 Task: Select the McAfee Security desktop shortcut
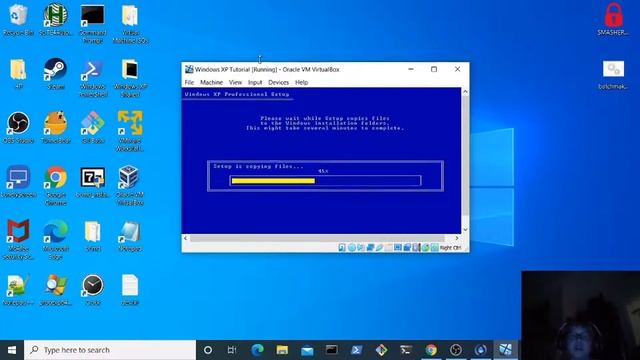point(18,240)
